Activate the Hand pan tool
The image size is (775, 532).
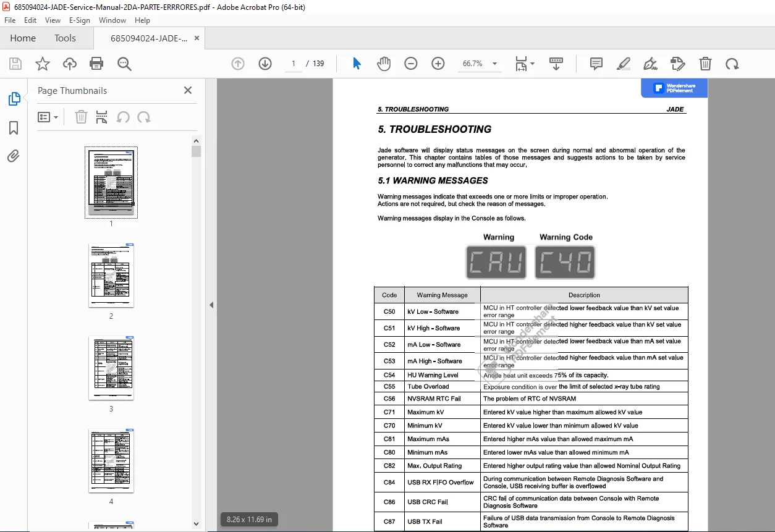click(x=384, y=64)
